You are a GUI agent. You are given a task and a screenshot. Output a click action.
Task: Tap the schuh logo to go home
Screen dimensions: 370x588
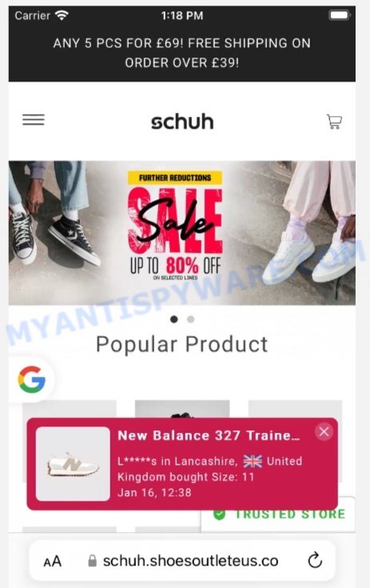pos(182,122)
